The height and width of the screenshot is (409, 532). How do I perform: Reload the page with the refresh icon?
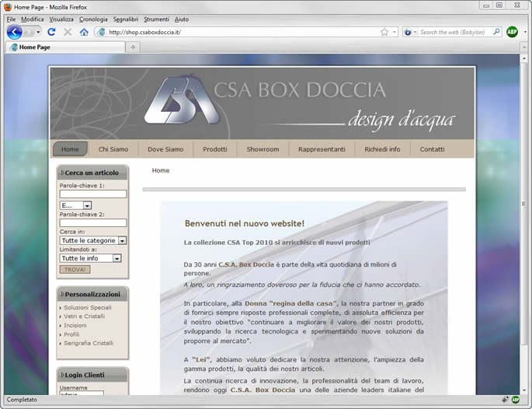click(x=51, y=32)
